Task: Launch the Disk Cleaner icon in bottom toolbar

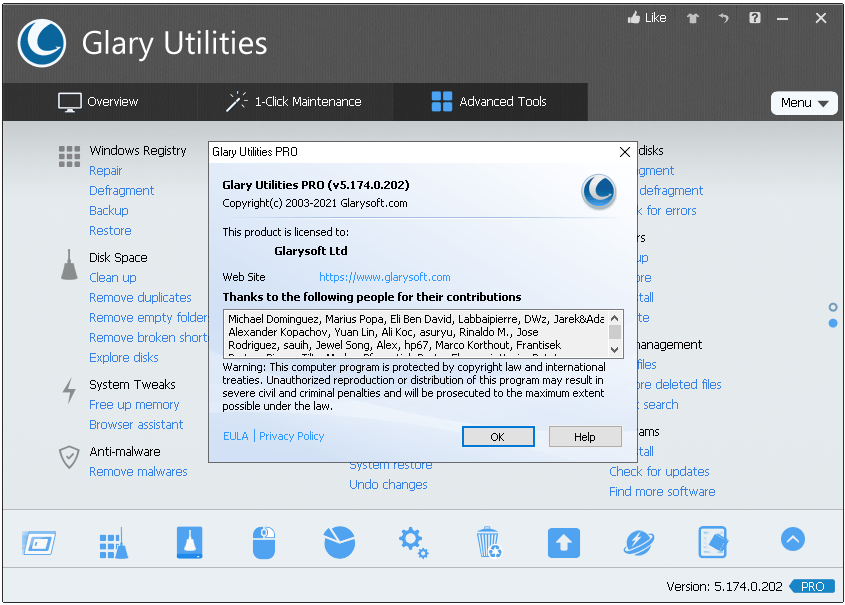Action: 190,542
